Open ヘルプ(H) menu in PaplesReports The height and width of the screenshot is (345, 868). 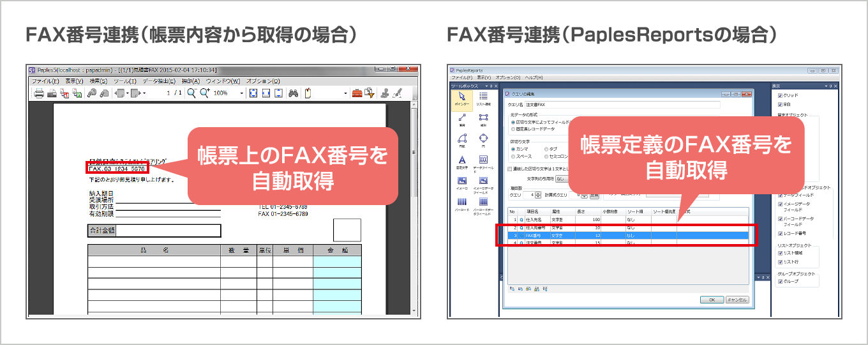pos(534,77)
